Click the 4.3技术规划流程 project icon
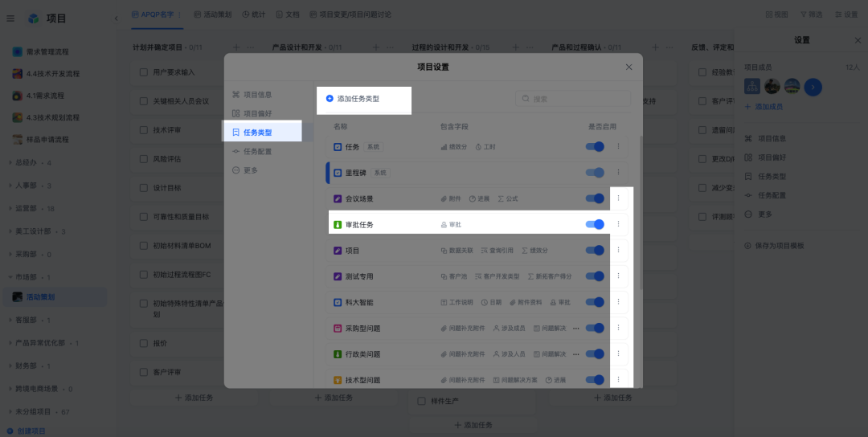This screenshot has height=437, width=868. coord(18,117)
